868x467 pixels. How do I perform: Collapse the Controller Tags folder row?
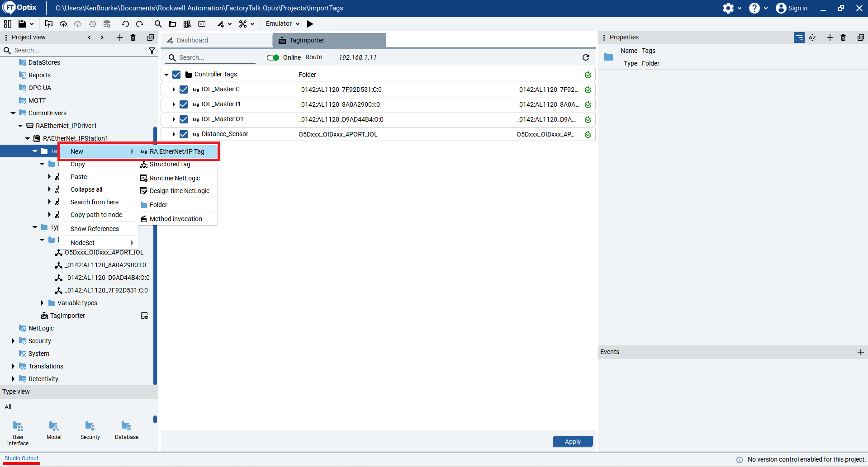(166, 75)
